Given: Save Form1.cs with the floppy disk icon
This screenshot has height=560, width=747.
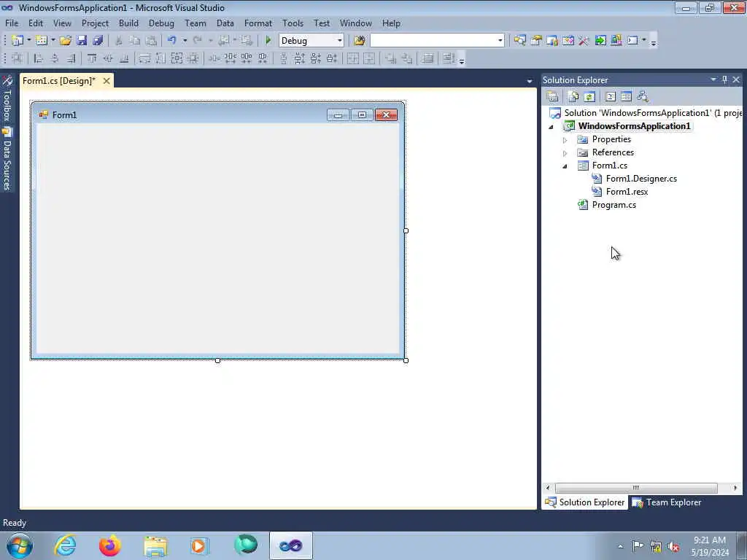Looking at the screenshot, I should (x=82, y=41).
